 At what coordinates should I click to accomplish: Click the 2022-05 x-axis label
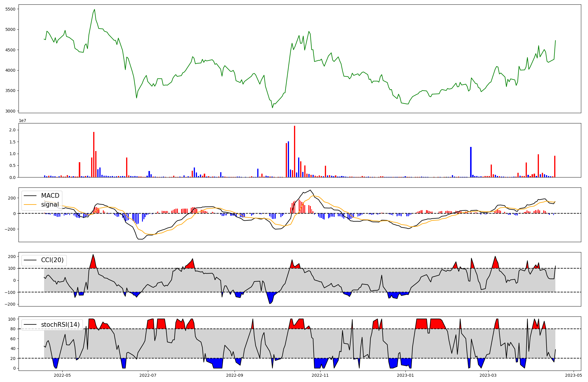62,375
